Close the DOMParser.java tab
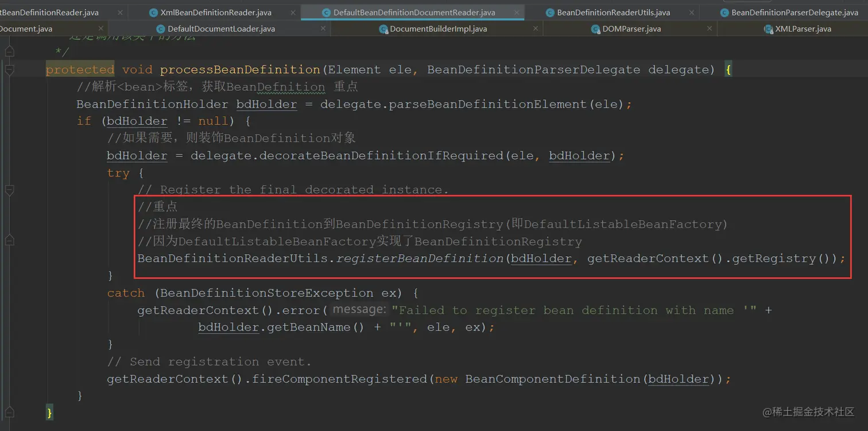 coord(710,29)
